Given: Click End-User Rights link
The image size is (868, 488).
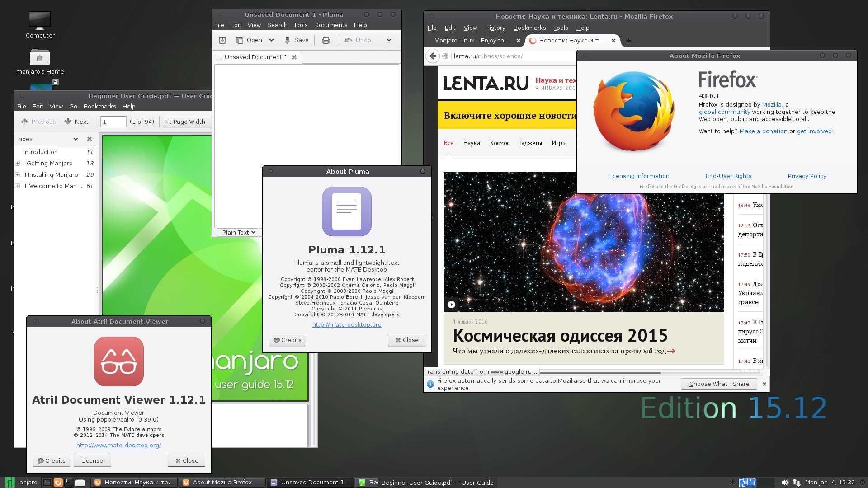Looking at the screenshot, I should 728,176.
